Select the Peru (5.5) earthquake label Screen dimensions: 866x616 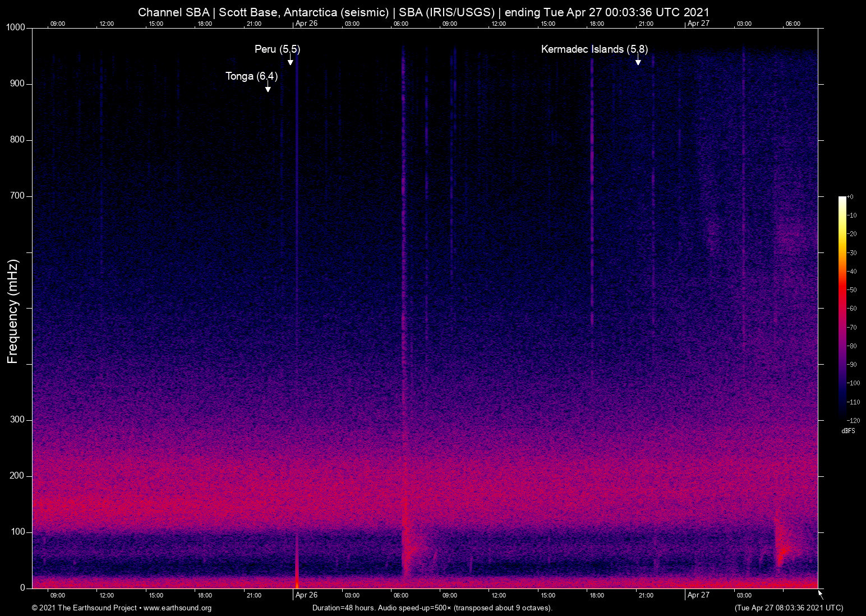(x=277, y=49)
